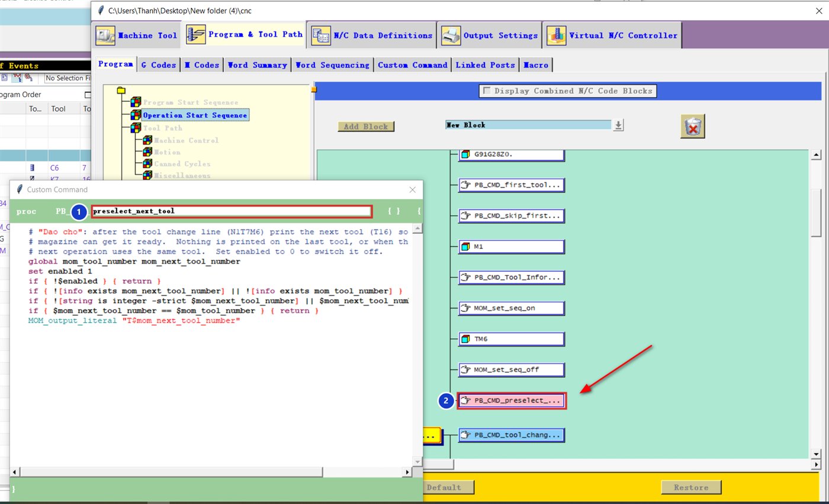Click the block list scroll-up arrow
The height and width of the screenshot is (504, 829).
point(816,155)
